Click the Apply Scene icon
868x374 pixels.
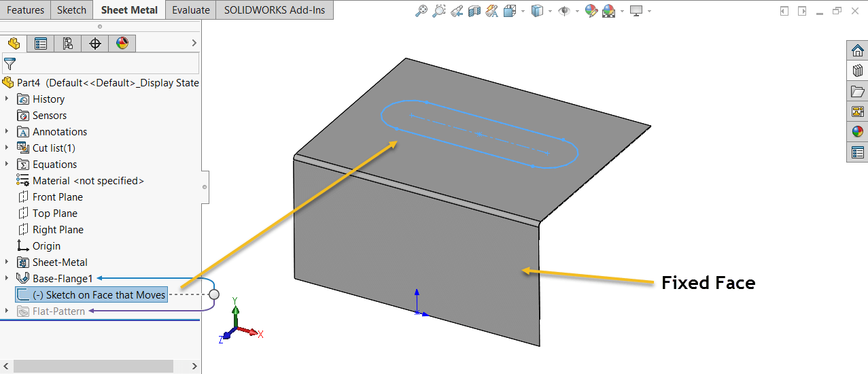(x=608, y=10)
